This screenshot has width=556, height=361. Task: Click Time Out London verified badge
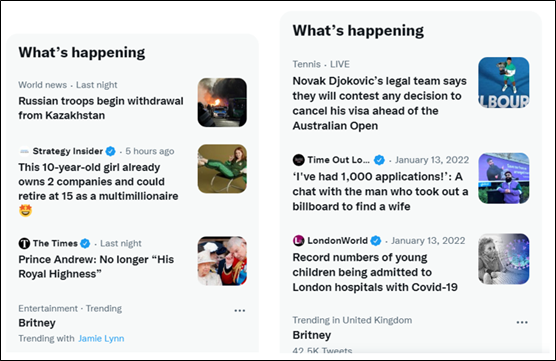click(379, 160)
